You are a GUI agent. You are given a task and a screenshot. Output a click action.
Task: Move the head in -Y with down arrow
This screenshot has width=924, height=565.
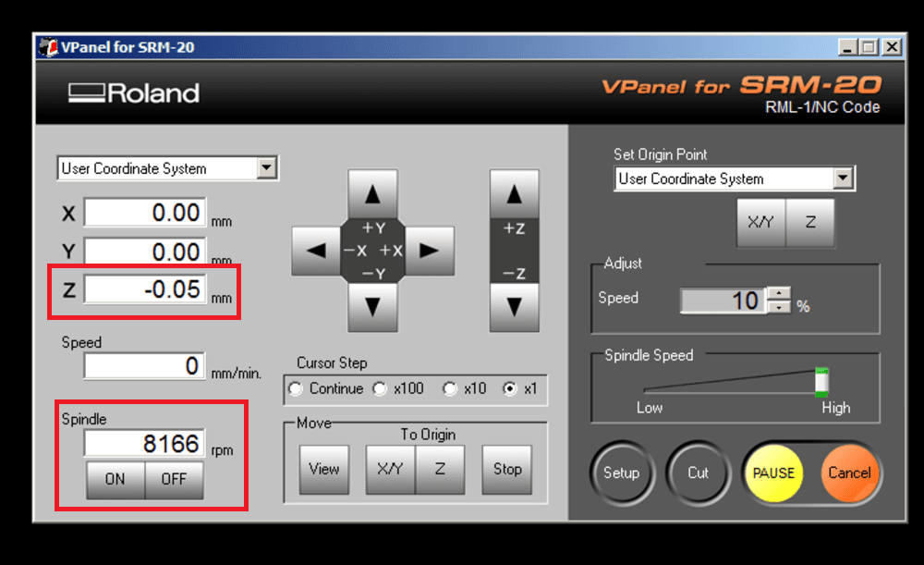[x=372, y=307]
